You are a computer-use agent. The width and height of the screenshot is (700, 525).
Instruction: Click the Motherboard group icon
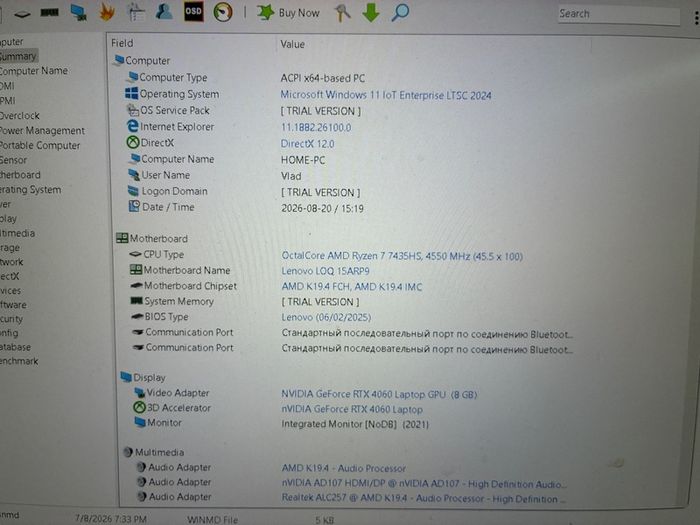tap(122, 238)
